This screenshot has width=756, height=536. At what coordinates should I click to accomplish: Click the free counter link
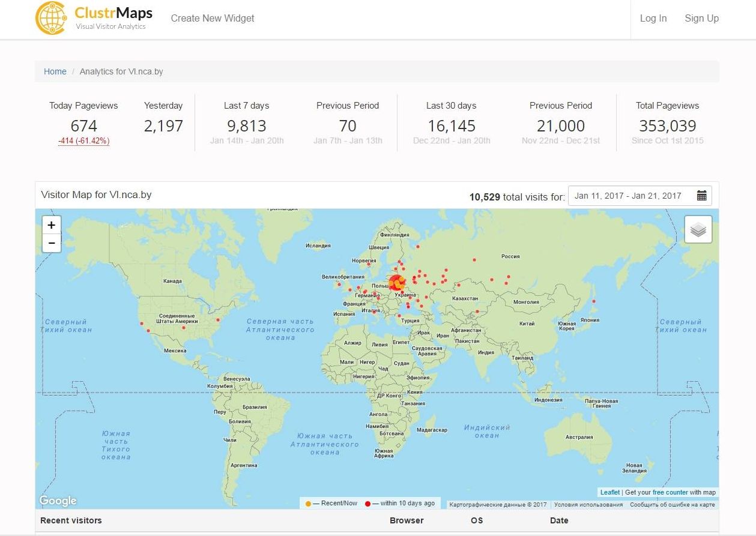(670, 492)
